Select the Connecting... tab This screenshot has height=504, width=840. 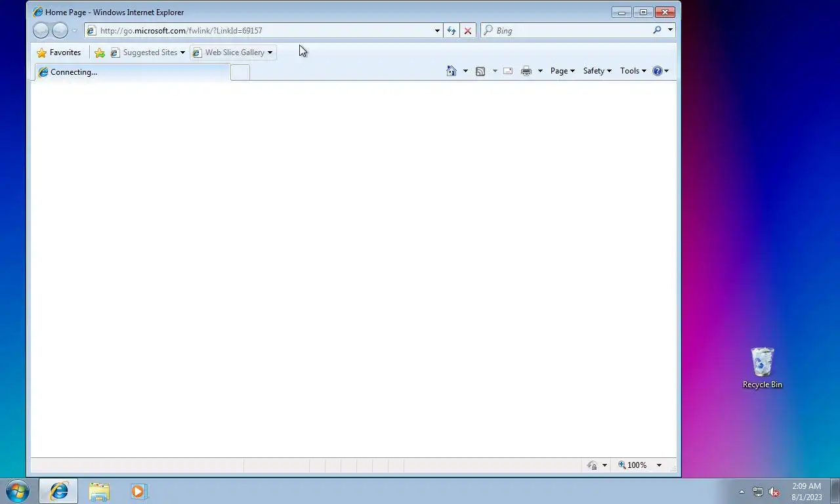coord(132,72)
